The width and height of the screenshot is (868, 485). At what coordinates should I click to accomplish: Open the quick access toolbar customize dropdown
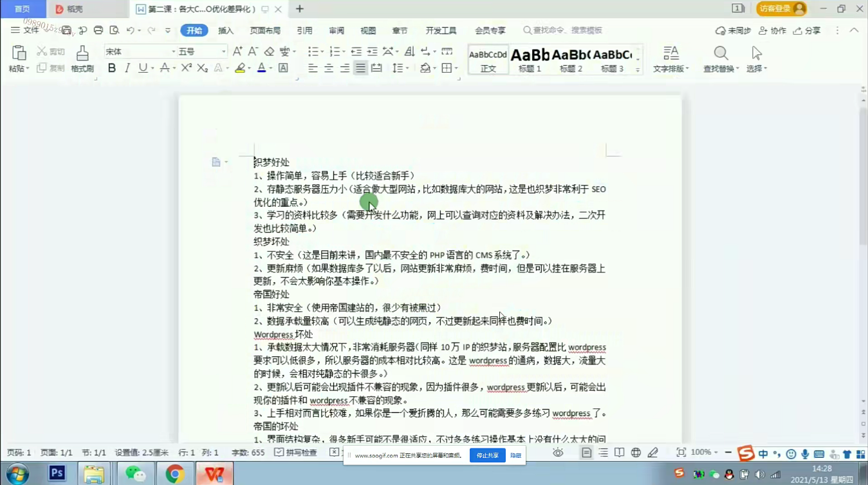click(168, 30)
